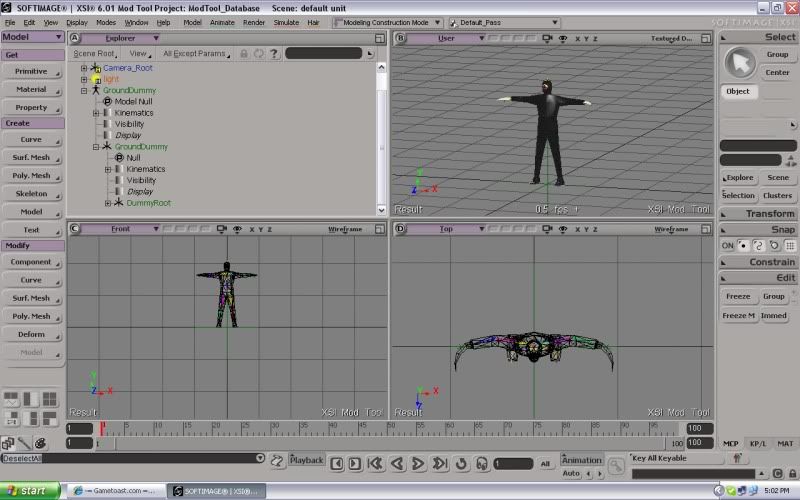Switch to the KP/L tab
The height and width of the screenshot is (500, 800).
758,443
